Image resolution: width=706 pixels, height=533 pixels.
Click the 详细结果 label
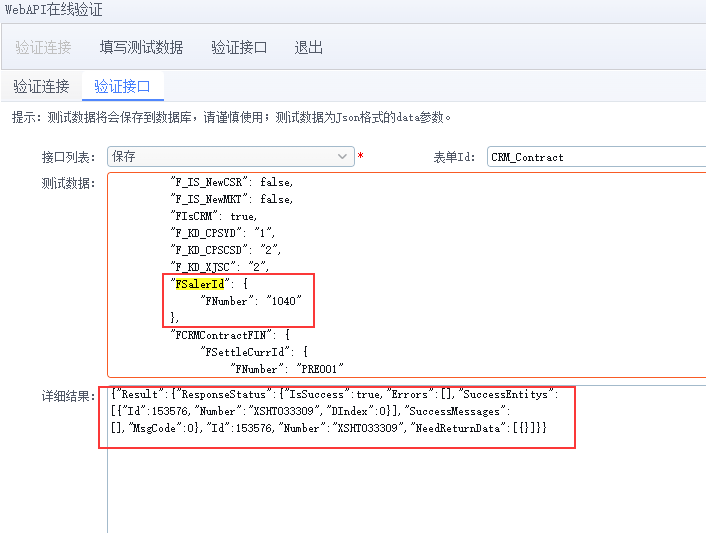pos(68,396)
